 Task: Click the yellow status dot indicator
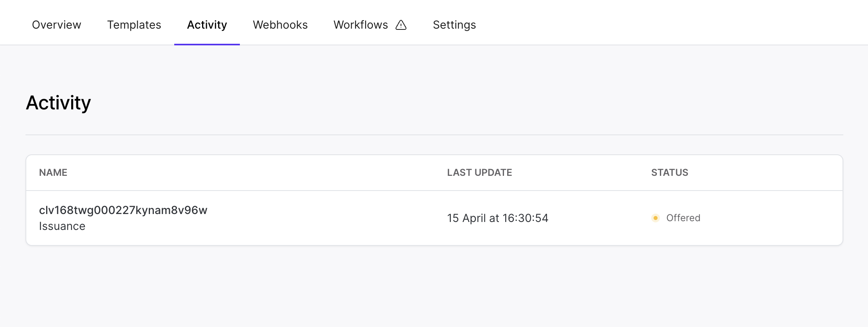pos(655,218)
